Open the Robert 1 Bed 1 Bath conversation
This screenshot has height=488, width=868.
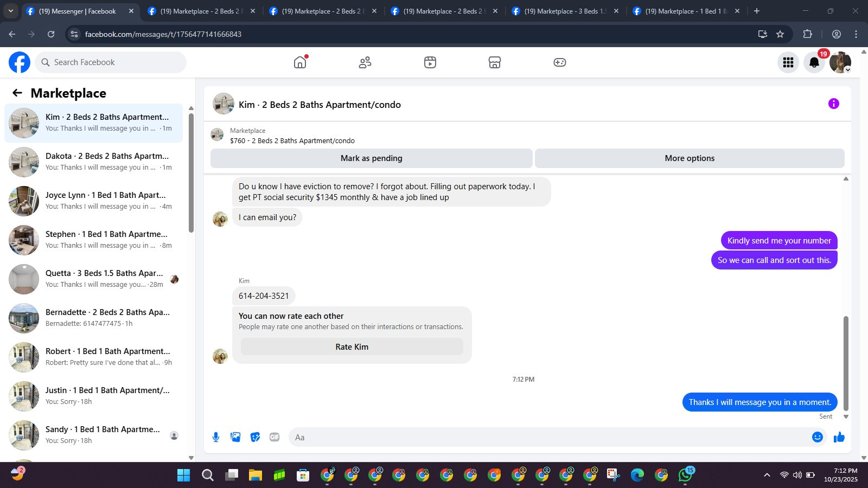[94, 357]
